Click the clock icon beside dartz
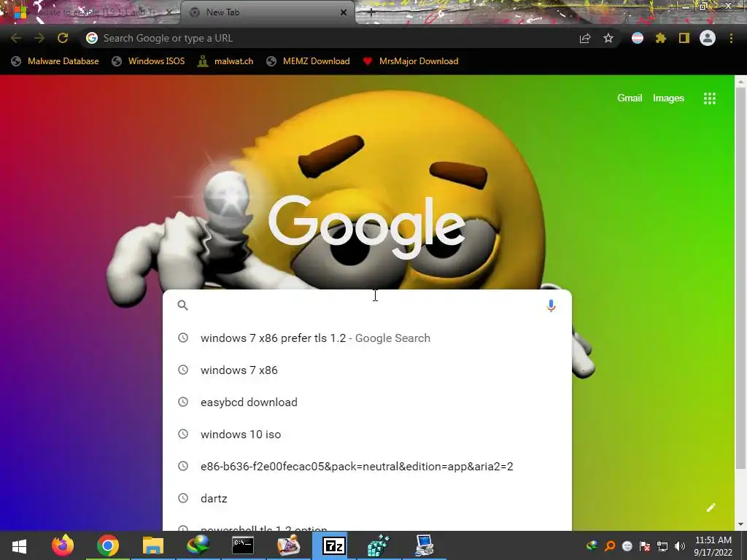Viewport: 747px width, 560px height. click(183, 498)
